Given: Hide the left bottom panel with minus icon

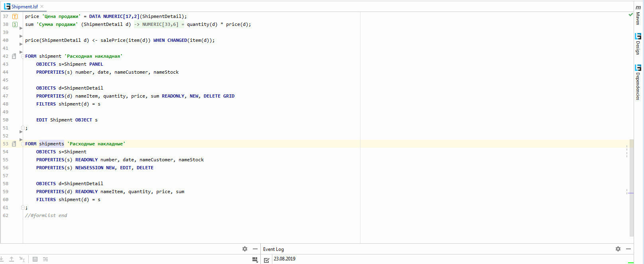Looking at the screenshot, I should point(255,249).
